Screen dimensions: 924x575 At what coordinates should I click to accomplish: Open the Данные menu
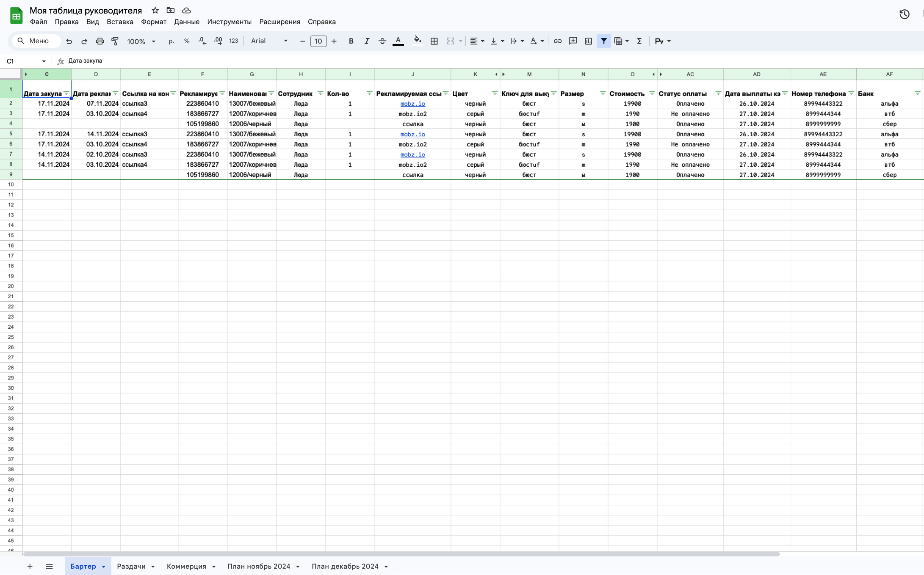[x=187, y=22]
